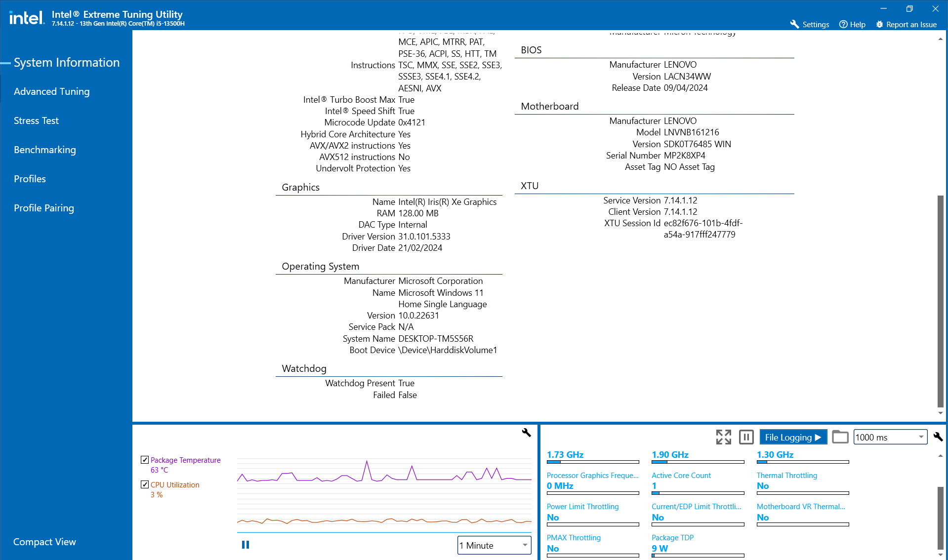Screen dimensions: 948x560
Task: Click Active Core Count monitor label
Action: point(681,475)
